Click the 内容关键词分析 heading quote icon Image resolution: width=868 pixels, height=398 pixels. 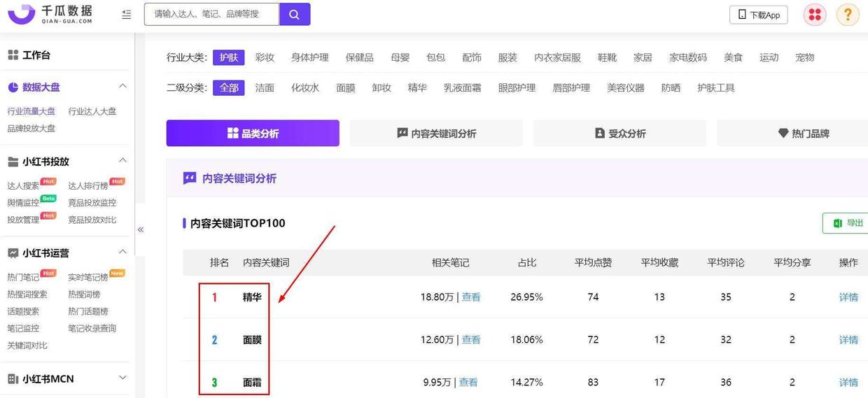pos(190,178)
